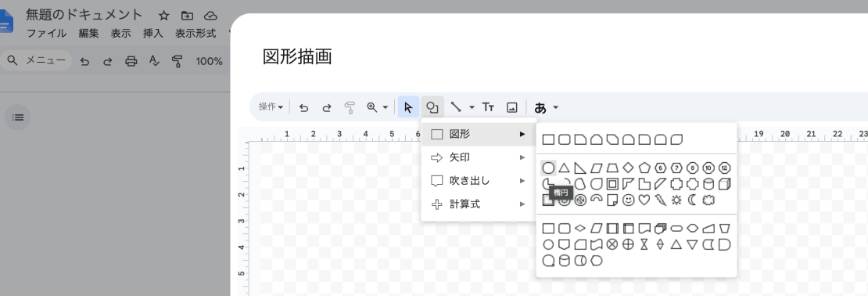The image size is (868, 296).
Task: Star the 無題のドキュメント document
Action: click(x=164, y=16)
